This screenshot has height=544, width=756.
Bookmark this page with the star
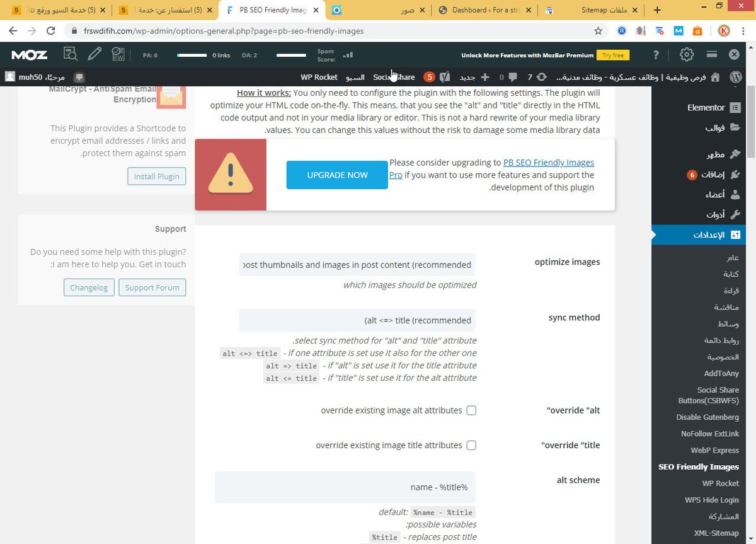point(598,30)
